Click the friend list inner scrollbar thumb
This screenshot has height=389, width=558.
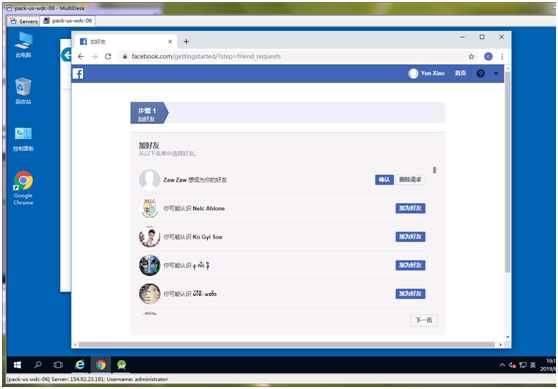click(x=435, y=170)
